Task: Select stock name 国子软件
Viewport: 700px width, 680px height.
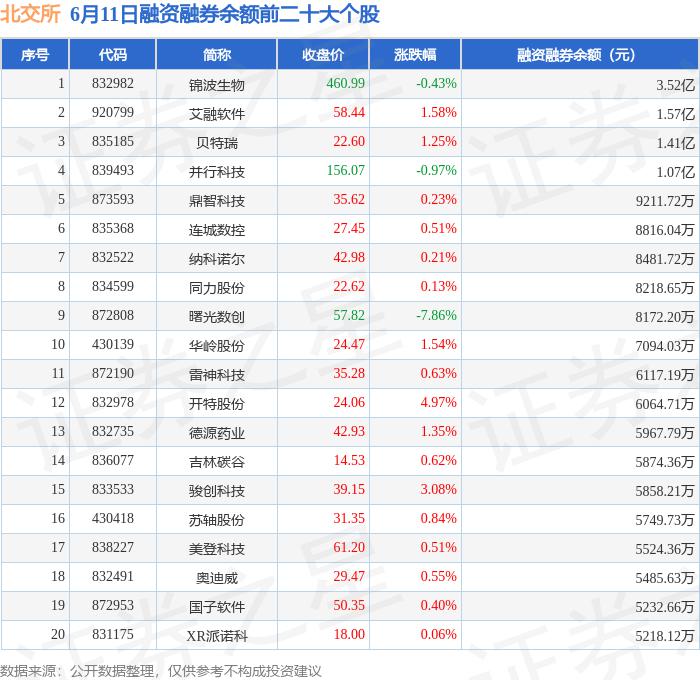Action: (217, 607)
